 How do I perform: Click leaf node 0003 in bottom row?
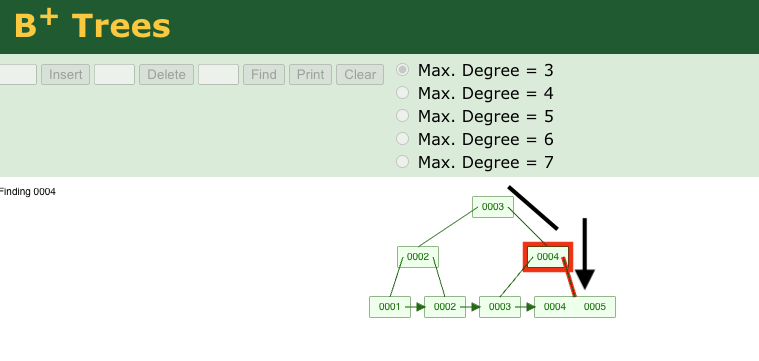point(500,307)
